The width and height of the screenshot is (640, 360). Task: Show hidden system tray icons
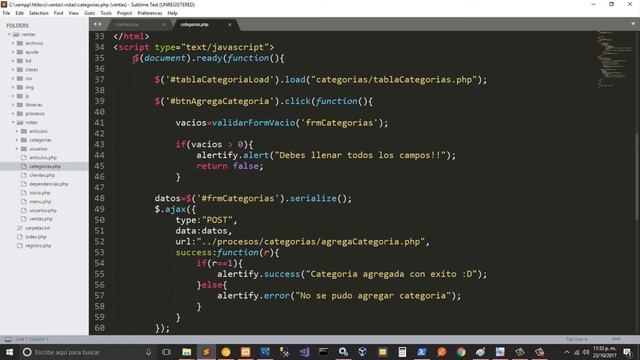[x=567, y=352]
